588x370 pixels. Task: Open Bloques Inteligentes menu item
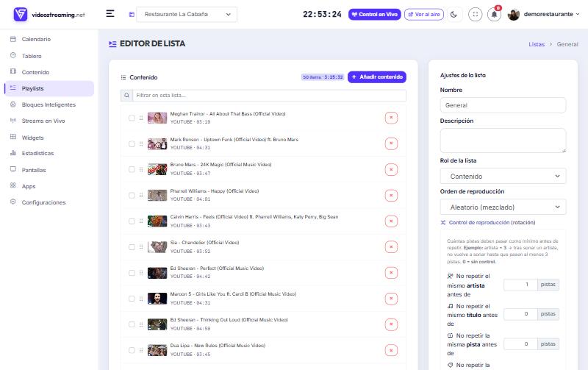49,104
